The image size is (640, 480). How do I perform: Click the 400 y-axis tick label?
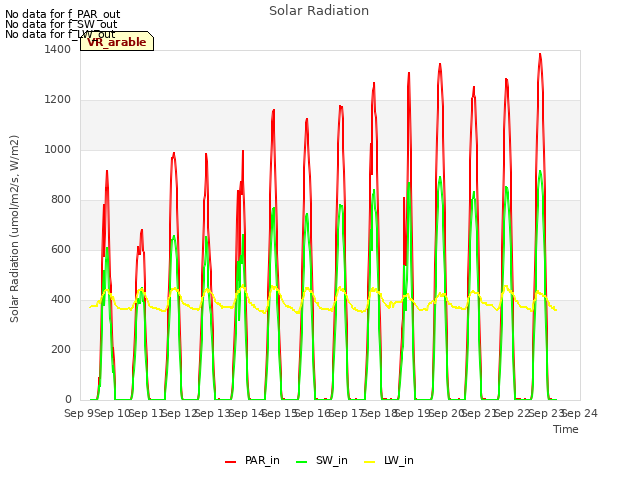point(61,300)
